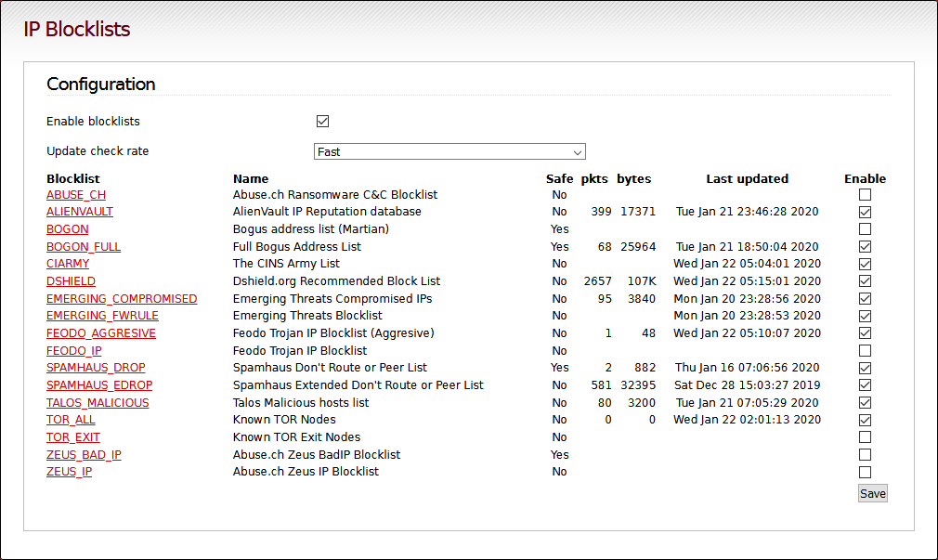
Task: Open the TALOS_MALICIOUS link
Action: click(98, 403)
